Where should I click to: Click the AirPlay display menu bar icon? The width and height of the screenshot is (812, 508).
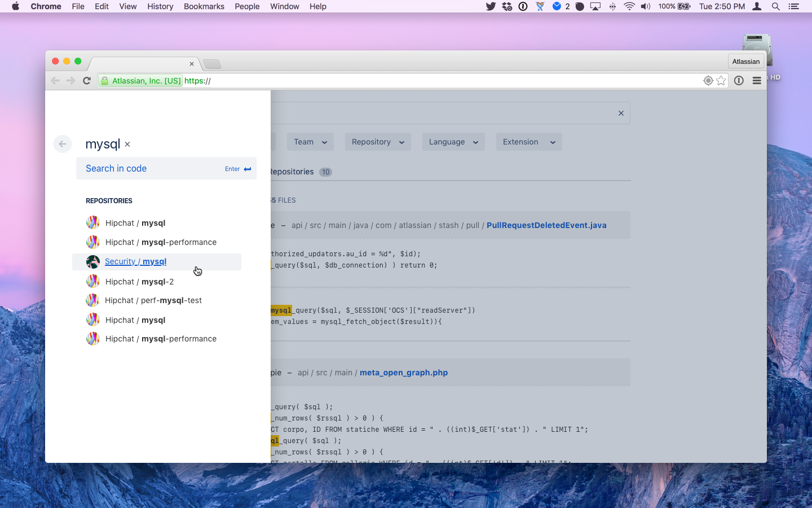(595, 6)
